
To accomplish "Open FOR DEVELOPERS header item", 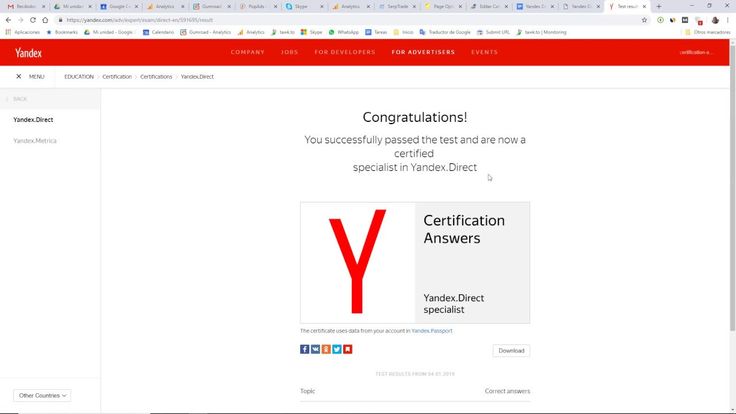I will (345, 52).
